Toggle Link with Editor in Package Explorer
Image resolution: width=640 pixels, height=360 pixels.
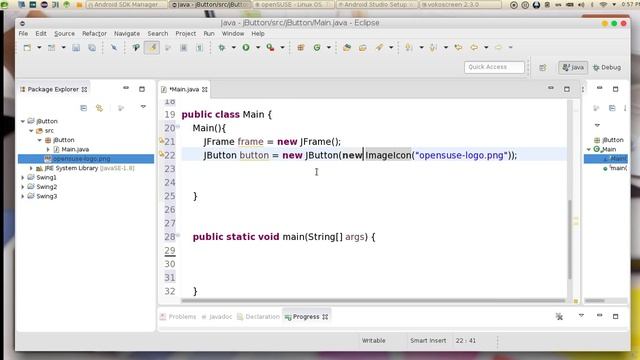click(99, 108)
